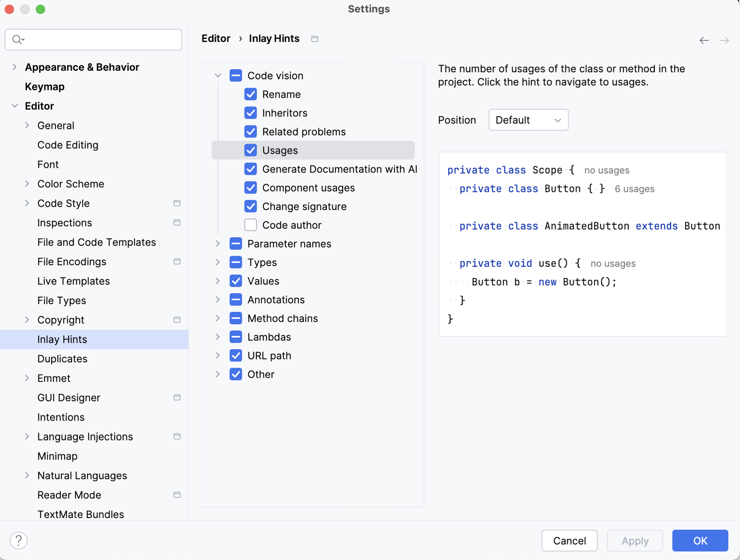Click the project settings icon next to File Encodings
This screenshot has width=740, height=560.
177,261
